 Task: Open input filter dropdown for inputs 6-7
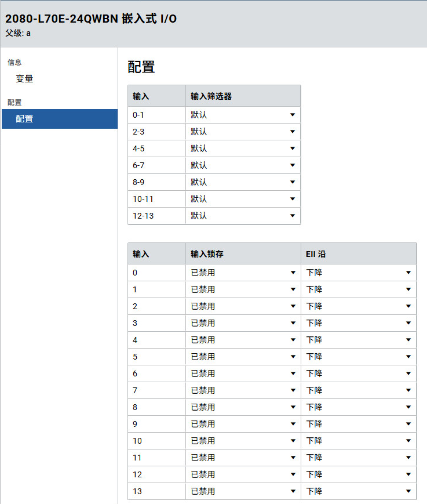pos(243,165)
